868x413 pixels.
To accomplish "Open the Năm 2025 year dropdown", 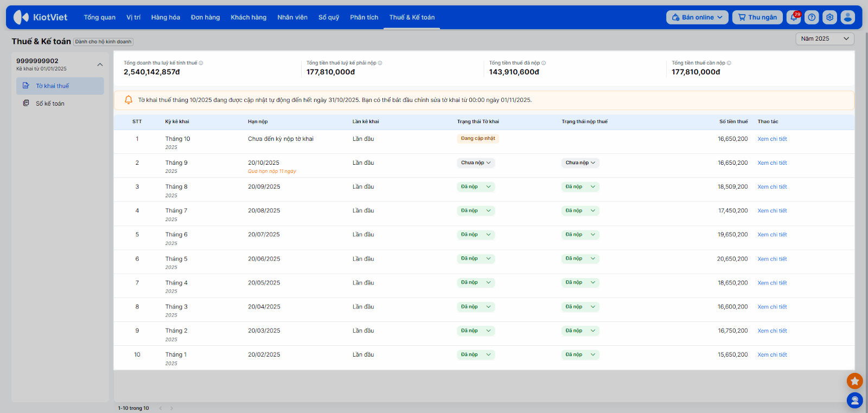I will click(x=824, y=38).
